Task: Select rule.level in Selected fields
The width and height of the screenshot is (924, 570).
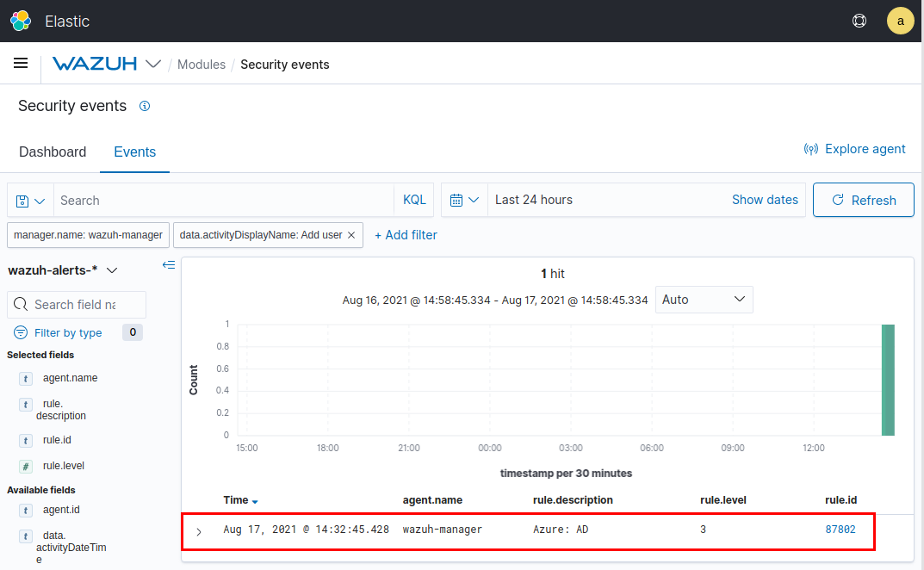Action: pos(64,467)
